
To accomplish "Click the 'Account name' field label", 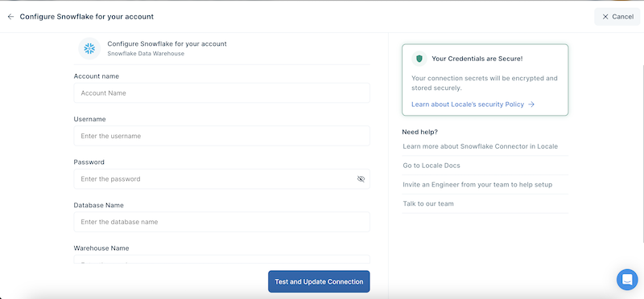I will point(97,76).
